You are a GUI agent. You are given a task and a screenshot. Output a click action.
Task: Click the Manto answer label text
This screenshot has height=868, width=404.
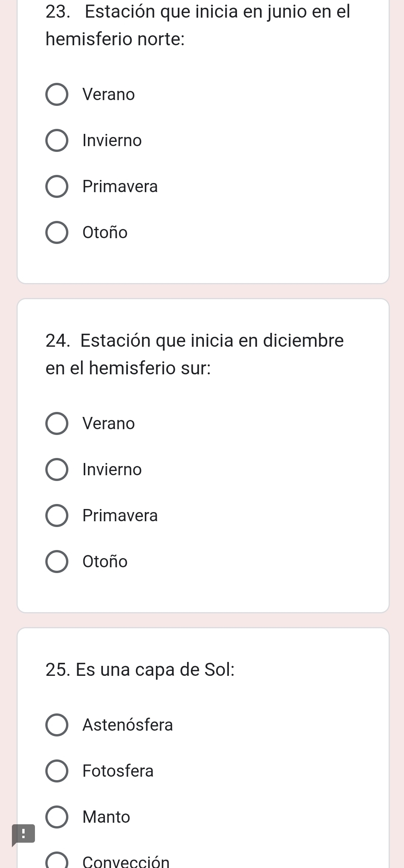tap(106, 817)
